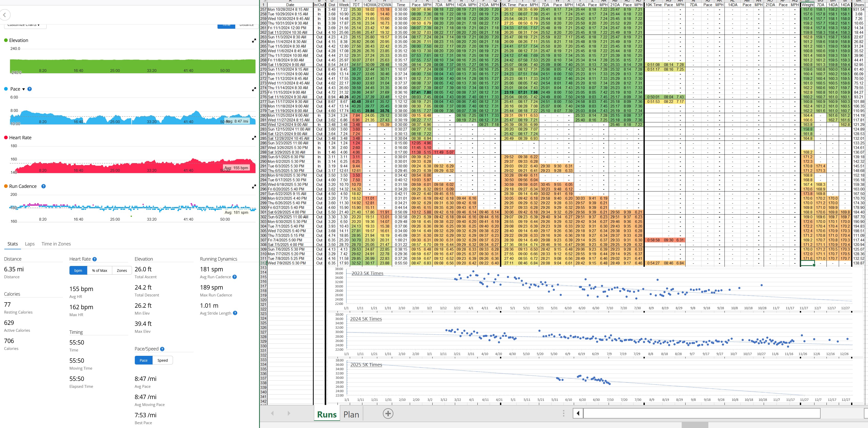The image size is (868, 428).
Task: Select the 0:58:58 10K time cell
Action: (x=653, y=240)
